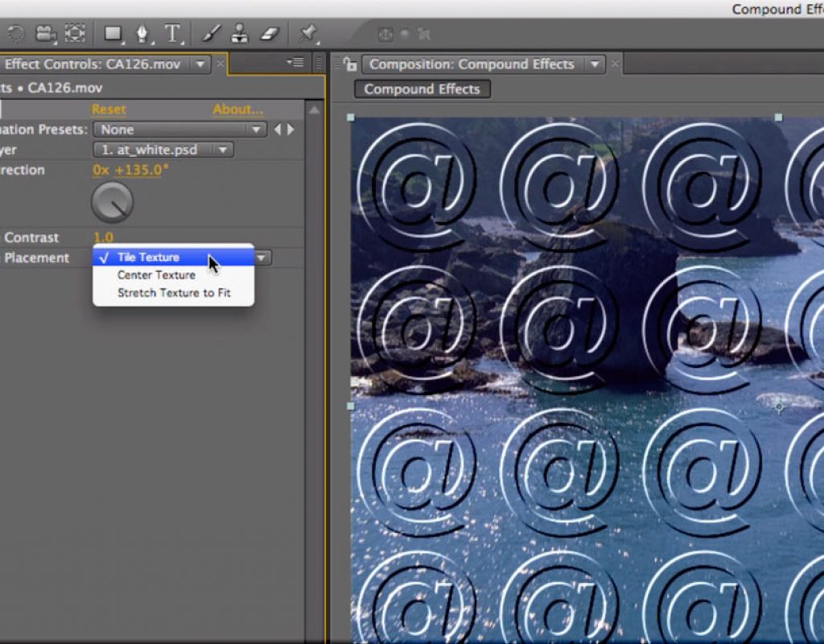Screen dimensions: 824x644
Task: Click the greyed Local Axis mode icon
Action: pos(385,34)
